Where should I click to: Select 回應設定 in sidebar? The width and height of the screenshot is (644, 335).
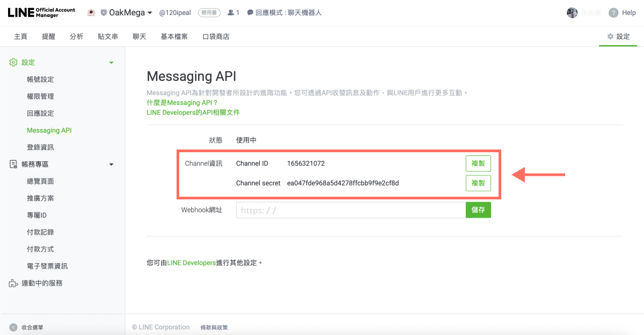[40, 114]
